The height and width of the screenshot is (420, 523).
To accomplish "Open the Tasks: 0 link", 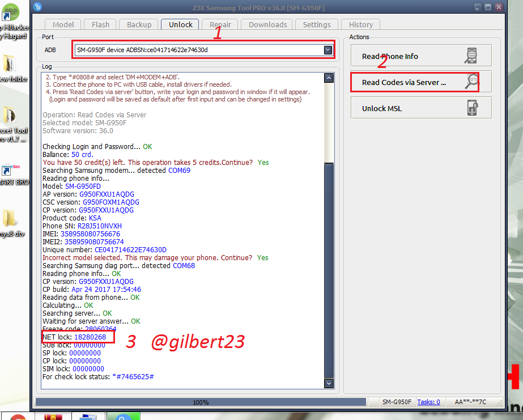I will [428, 402].
